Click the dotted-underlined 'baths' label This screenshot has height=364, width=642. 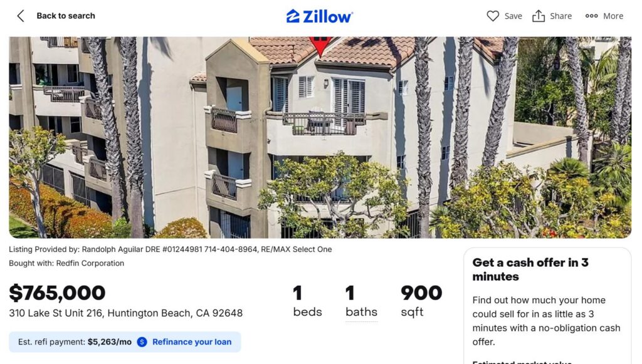point(361,312)
